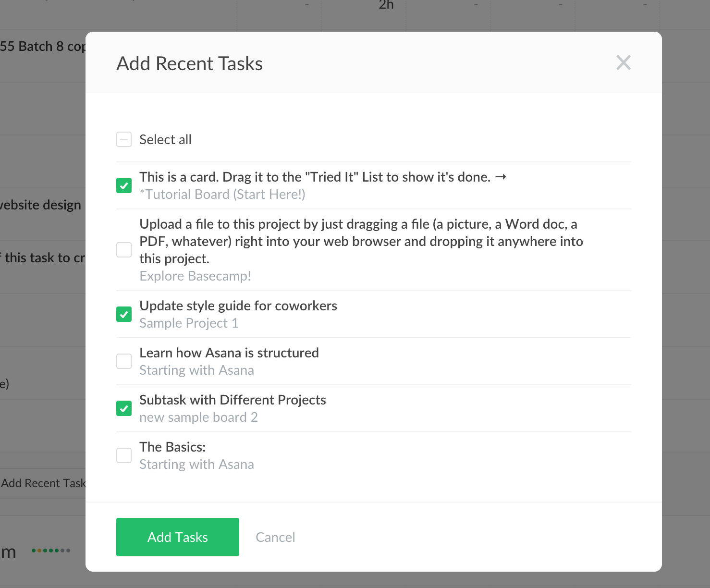
Task: Click the "new sample board 2" project name
Action: [198, 417]
